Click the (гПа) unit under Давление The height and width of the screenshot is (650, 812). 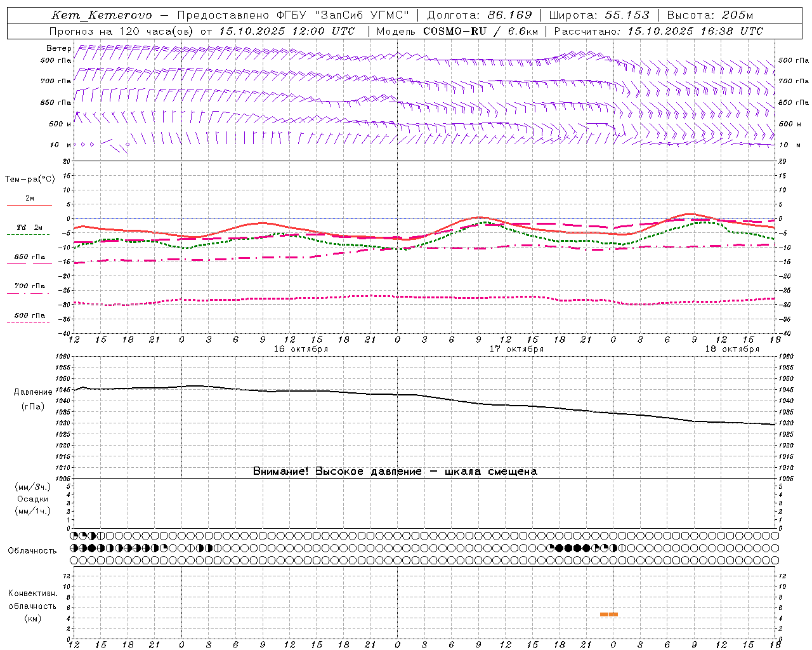tap(33, 407)
